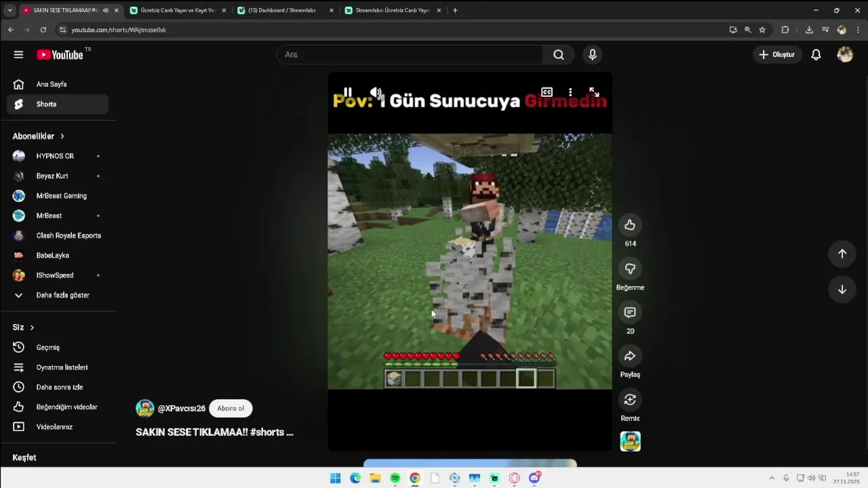Click the Ara search input field
This screenshot has height=488, width=868.
pos(410,55)
